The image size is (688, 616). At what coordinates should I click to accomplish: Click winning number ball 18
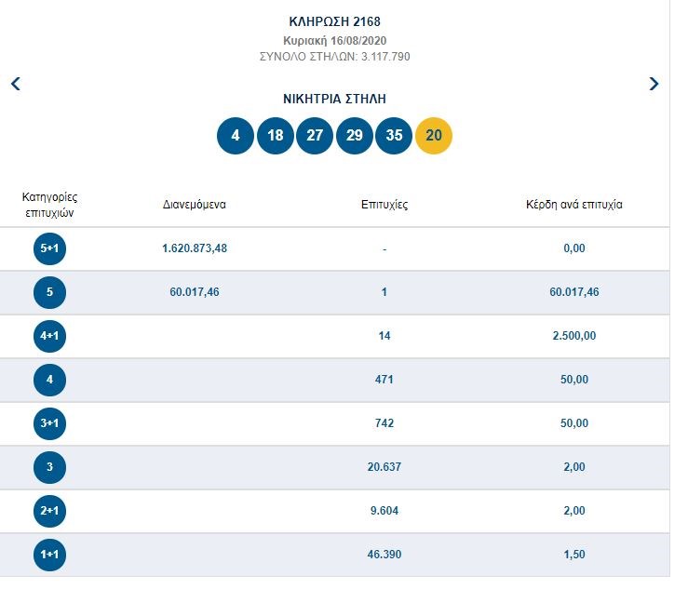(275, 136)
